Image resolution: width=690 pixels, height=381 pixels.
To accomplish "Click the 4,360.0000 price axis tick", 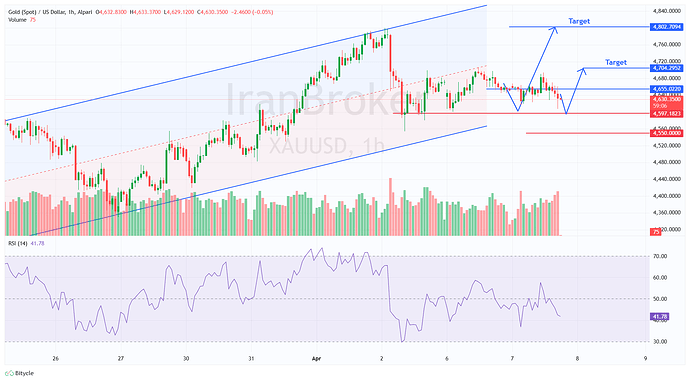I will coord(667,212).
